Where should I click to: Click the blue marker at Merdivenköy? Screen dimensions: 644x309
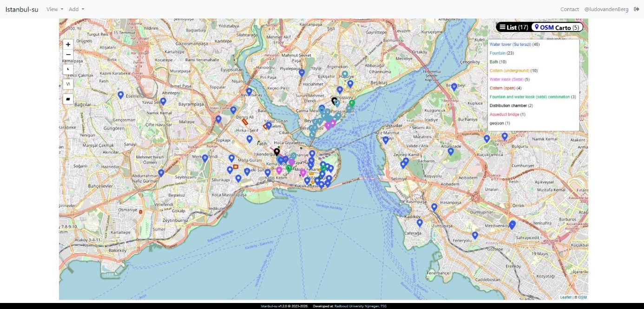pyautogui.click(x=512, y=225)
